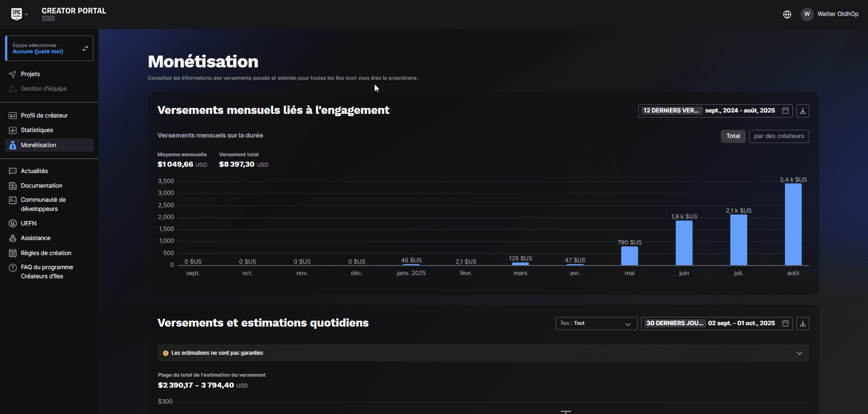Screen dimensions: 868x414
Task: Swap team using the switch arrows icon
Action: pos(85,48)
